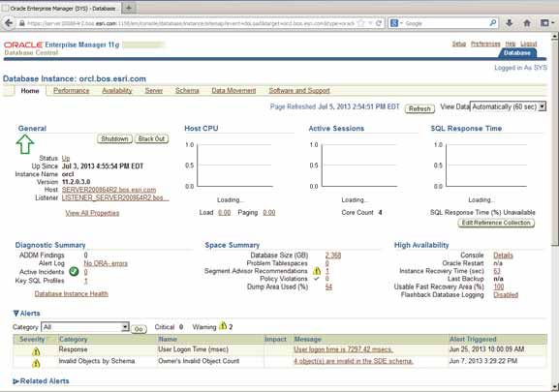Go to browser home page icon

pyautogui.click(x=527, y=23)
